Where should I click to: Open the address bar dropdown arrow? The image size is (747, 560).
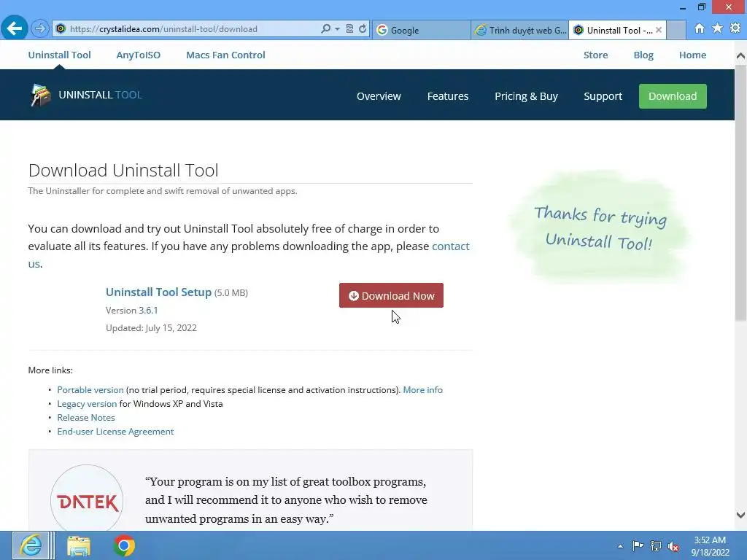(x=337, y=29)
